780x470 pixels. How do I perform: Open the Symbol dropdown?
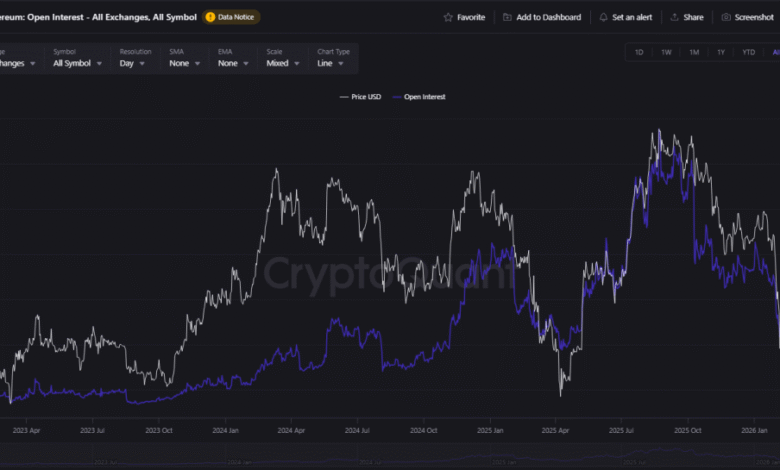(x=72, y=63)
